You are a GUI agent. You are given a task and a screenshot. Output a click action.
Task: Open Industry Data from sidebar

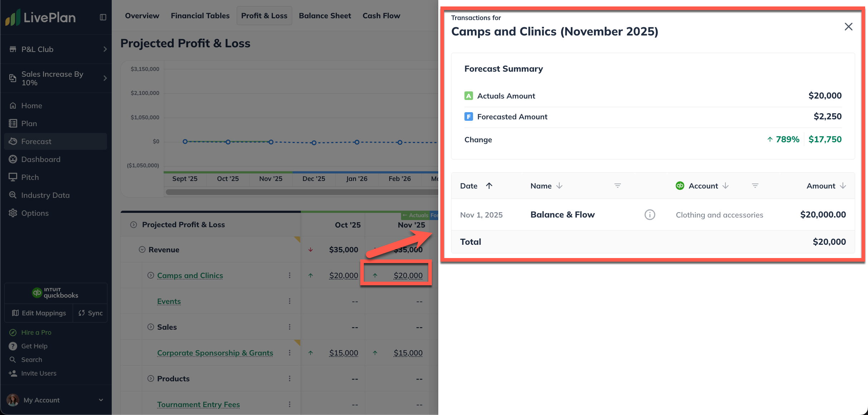point(45,195)
